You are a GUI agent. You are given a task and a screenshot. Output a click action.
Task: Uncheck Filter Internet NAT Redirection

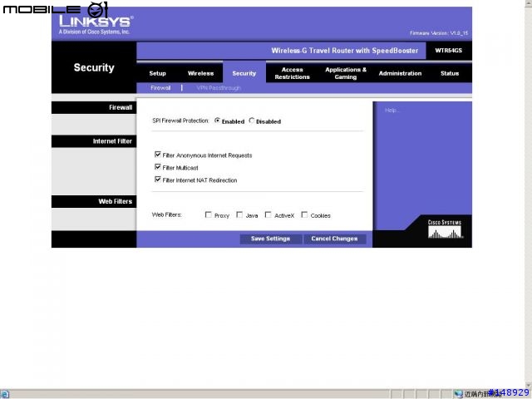[x=158, y=180]
